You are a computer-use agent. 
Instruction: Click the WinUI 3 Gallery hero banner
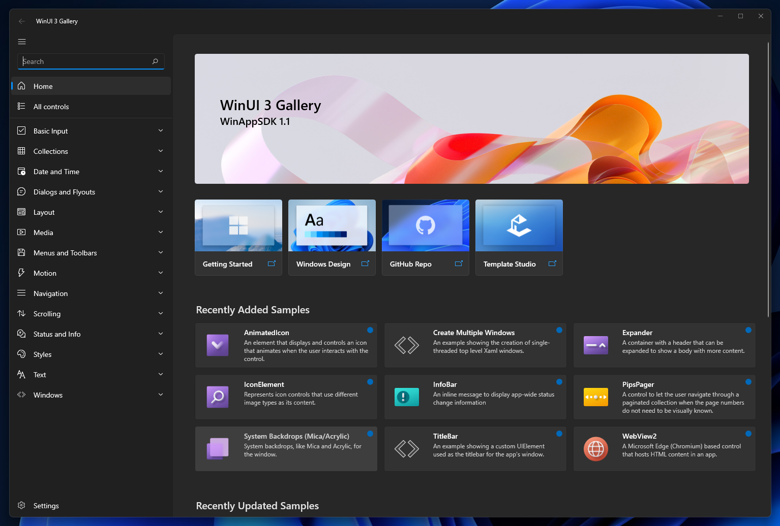[472, 119]
